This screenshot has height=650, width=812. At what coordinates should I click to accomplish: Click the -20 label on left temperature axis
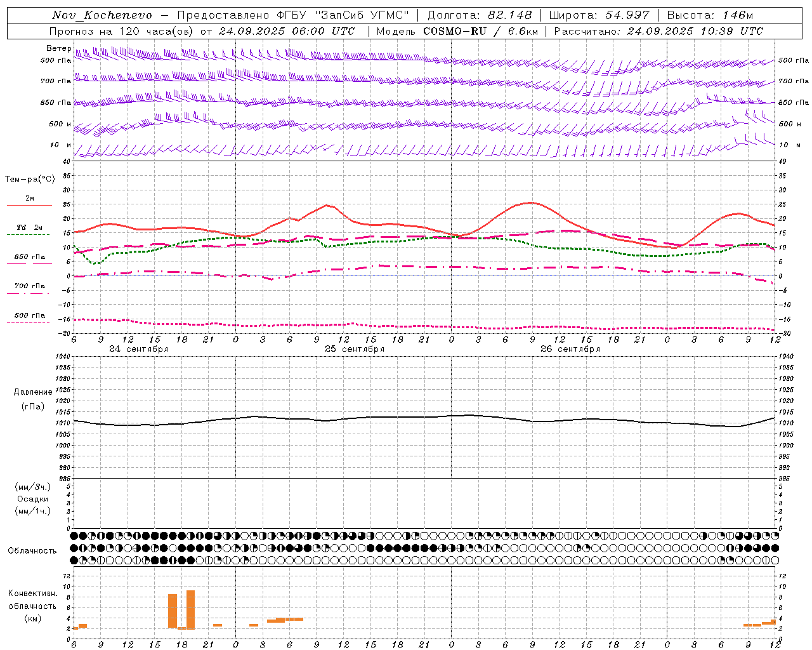pyautogui.click(x=66, y=333)
